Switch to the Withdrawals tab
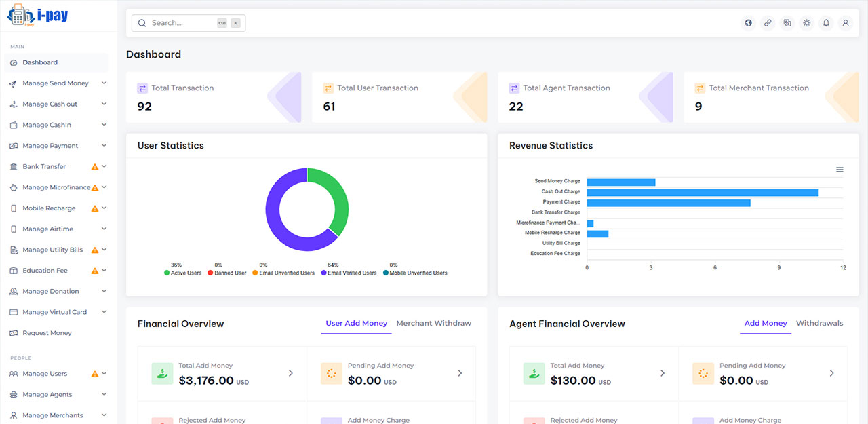 (x=819, y=324)
